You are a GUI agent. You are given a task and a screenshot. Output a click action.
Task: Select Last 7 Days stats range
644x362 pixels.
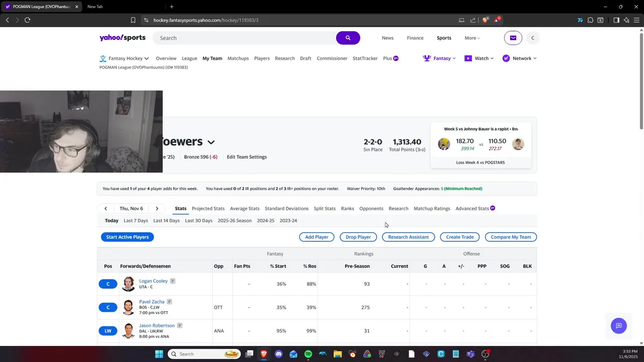136,221
